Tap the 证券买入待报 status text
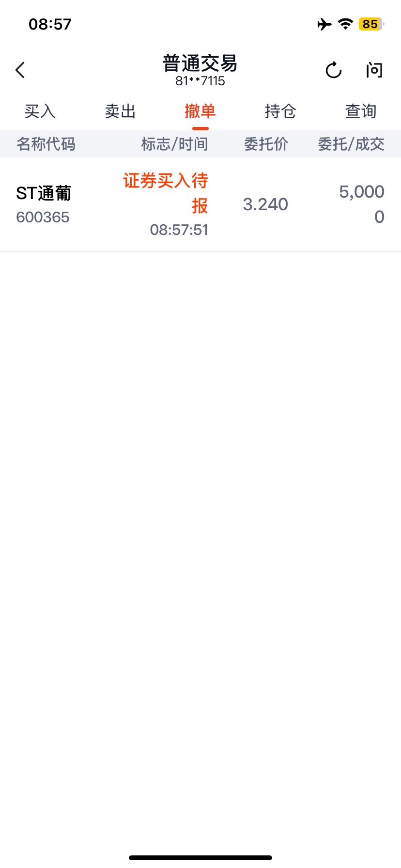Image resolution: width=401 pixels, height=868 pixels. [x=166, y=193]
